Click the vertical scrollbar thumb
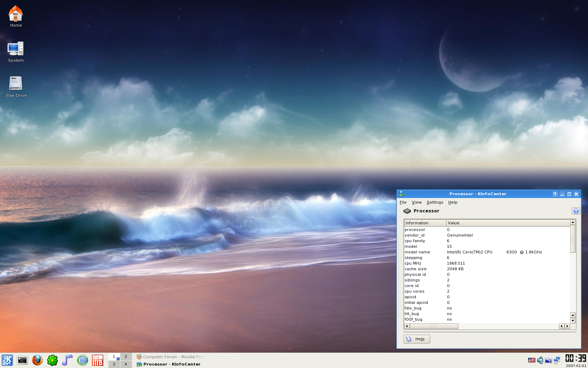This screenshot has width=588, height=368. pos(573,239)
